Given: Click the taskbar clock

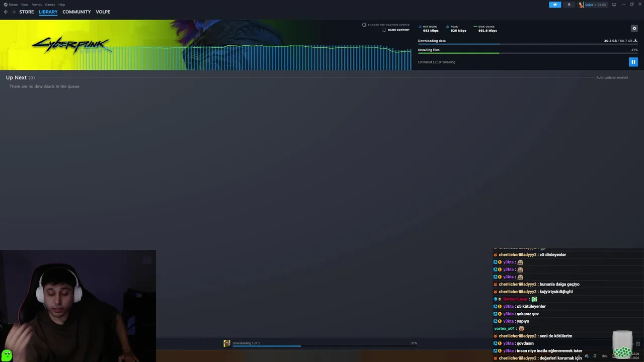Looking at the screenshot, I should (x=635, y=356).
